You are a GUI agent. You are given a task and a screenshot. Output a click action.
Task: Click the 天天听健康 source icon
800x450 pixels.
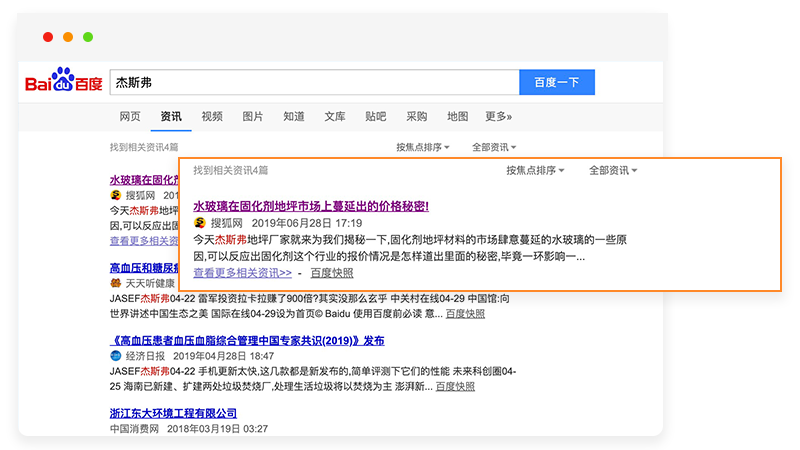point(115,283)
